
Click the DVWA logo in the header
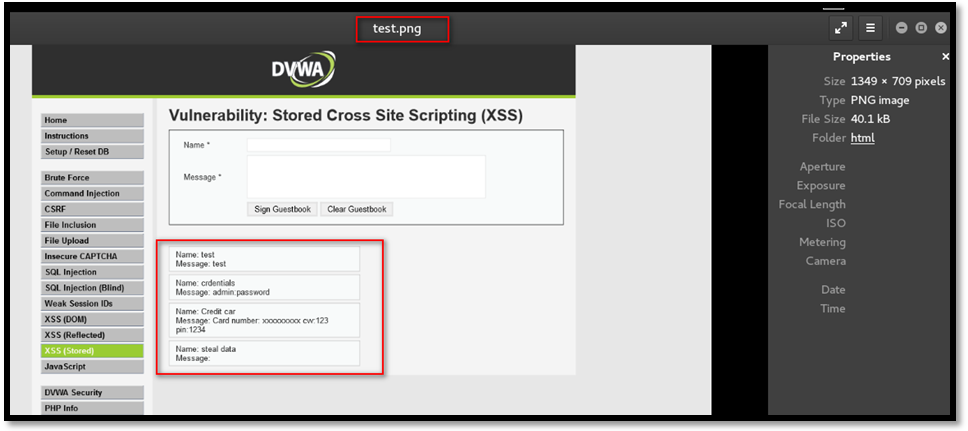coord(304,69)
